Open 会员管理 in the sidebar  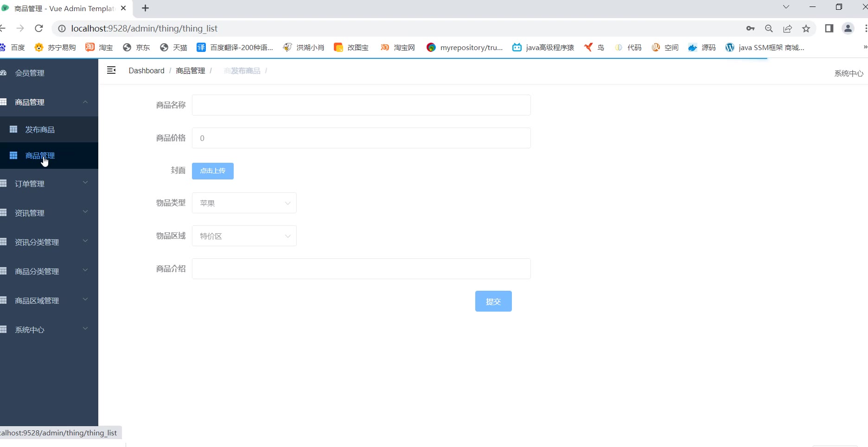(x=49, y=73)
